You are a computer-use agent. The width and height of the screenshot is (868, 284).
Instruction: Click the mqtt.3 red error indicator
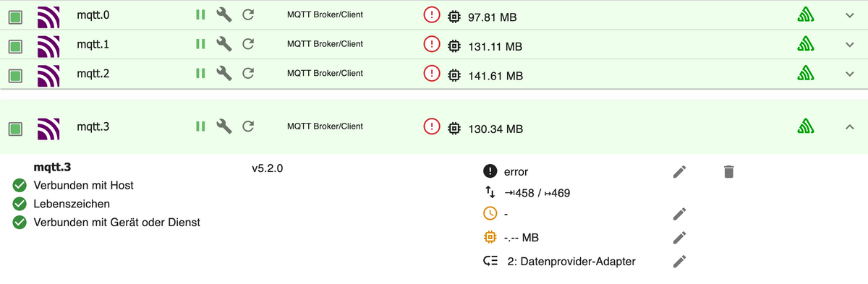[x=432, y=127]
